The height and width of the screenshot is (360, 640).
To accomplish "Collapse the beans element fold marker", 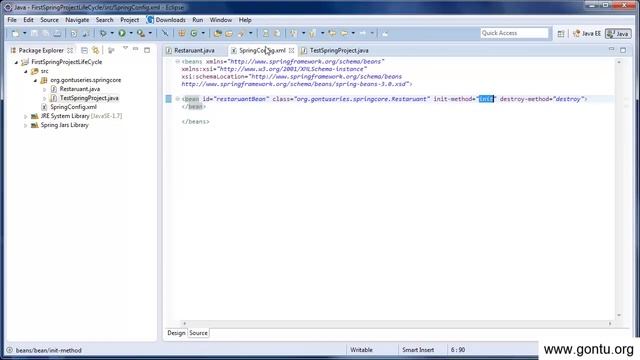I will pos(178,62).
